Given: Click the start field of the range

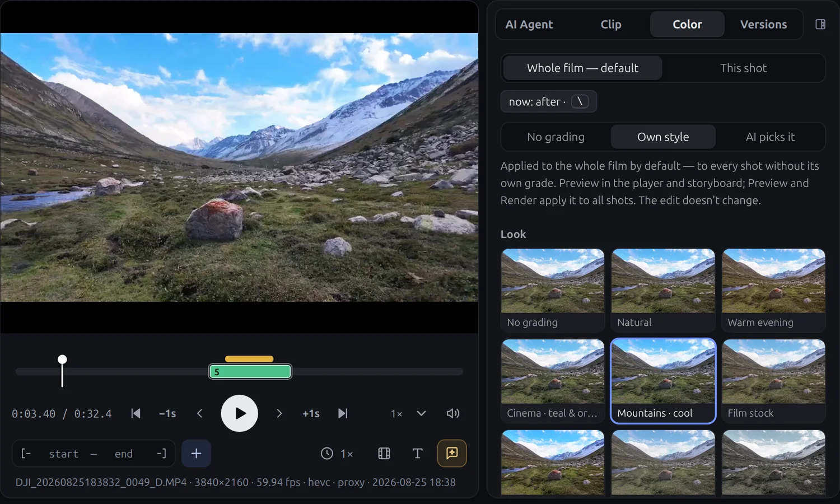Looking at the screenshot, I should [64, 454].
